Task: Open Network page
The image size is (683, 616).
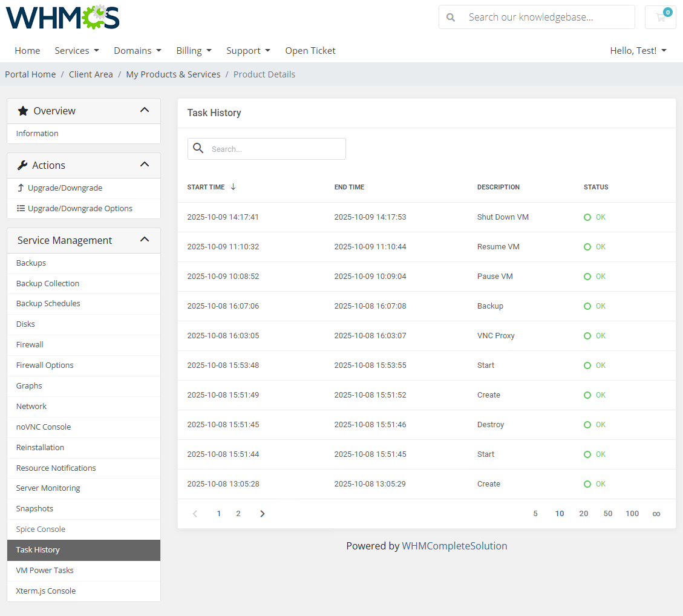Action: pyautogui.click(x=83, y=406)
